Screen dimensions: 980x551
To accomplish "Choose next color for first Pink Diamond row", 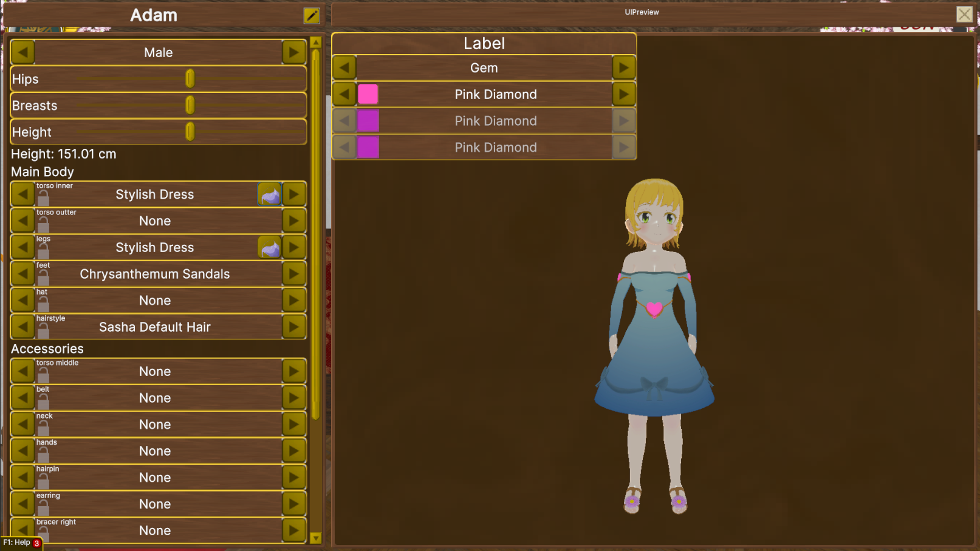I will (x=624, y=94).
